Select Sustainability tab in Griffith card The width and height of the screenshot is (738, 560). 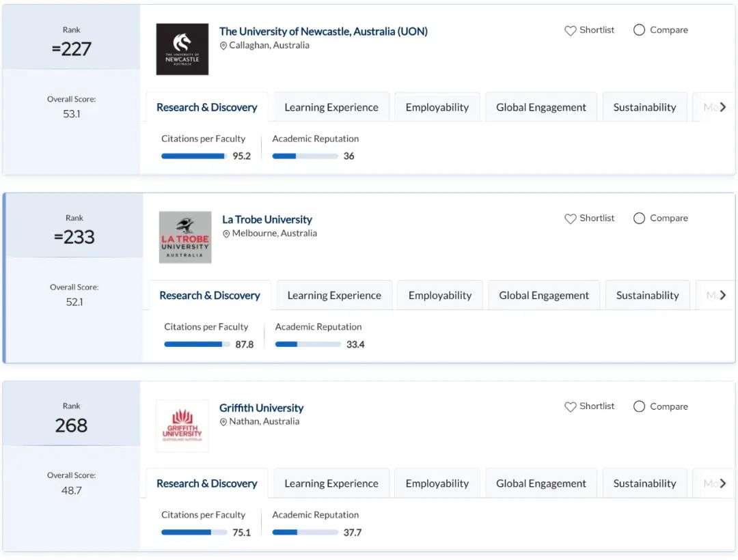coord(644,484)
